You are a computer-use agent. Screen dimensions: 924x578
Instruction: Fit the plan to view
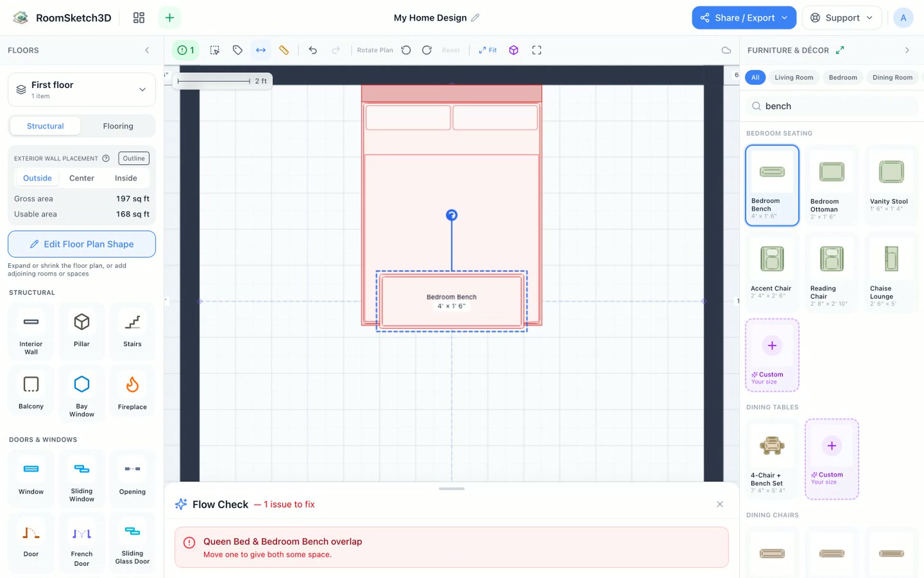click(x=488, y=50)
